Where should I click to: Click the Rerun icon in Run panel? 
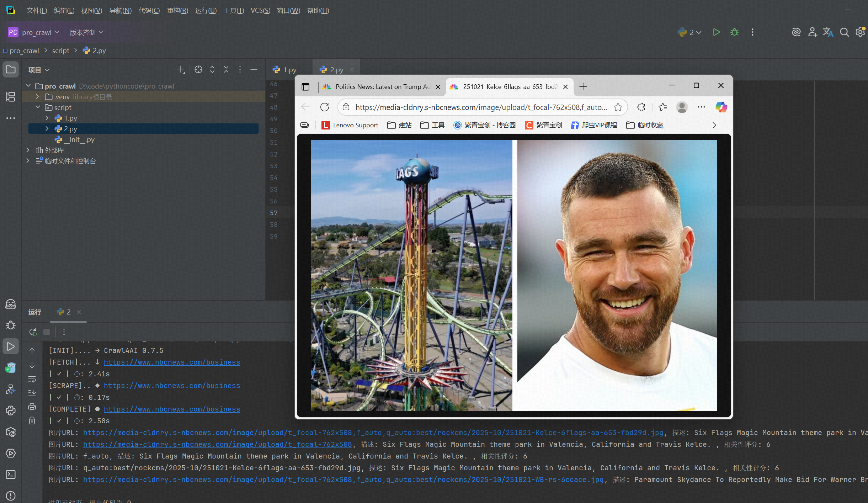click(x=33, y=332)
